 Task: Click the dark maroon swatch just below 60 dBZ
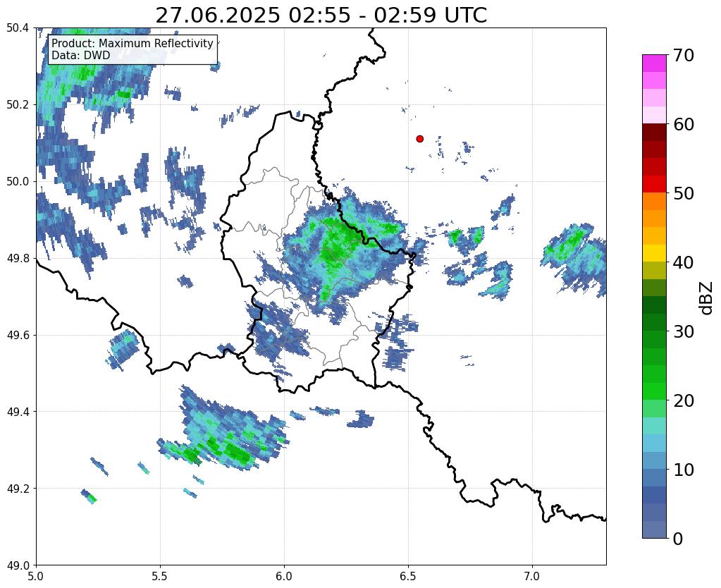(654, 133)
